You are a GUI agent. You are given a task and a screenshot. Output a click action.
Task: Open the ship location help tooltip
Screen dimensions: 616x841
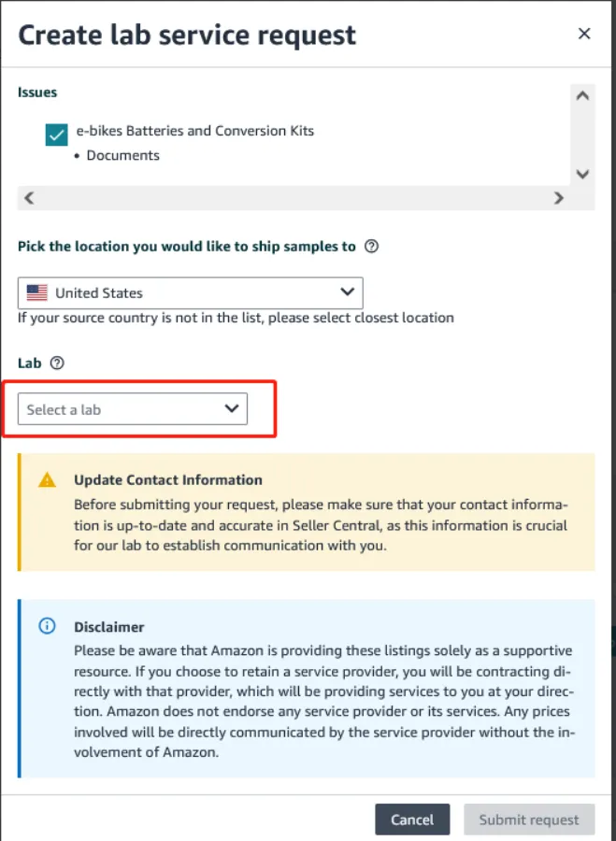pyautogui.click(x=371, y=246)
